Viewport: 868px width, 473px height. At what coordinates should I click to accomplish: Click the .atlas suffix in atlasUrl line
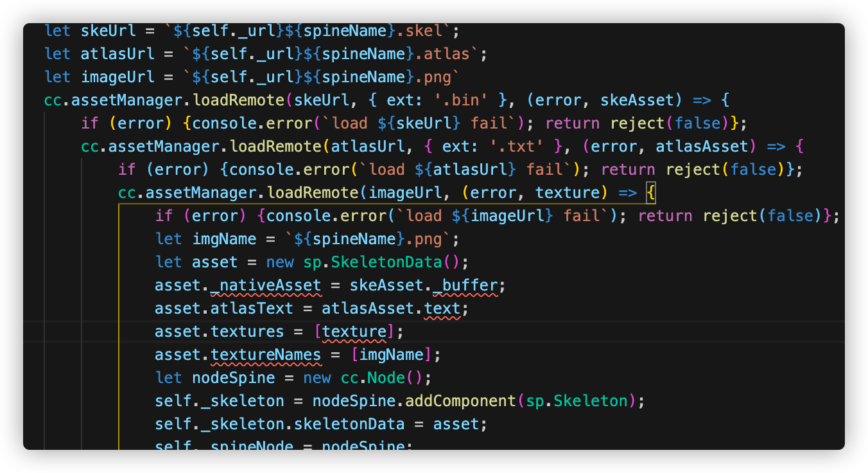point(451,54)
